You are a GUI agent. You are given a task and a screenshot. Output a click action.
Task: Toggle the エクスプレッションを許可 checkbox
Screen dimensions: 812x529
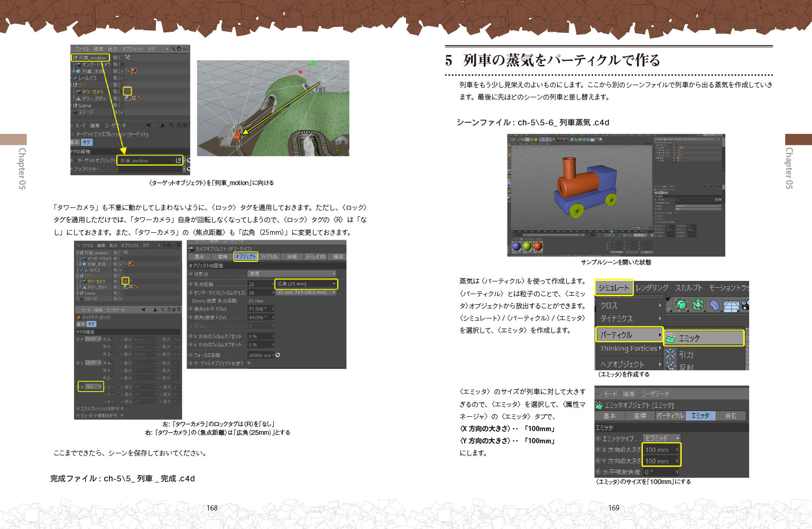click(122, 408)
